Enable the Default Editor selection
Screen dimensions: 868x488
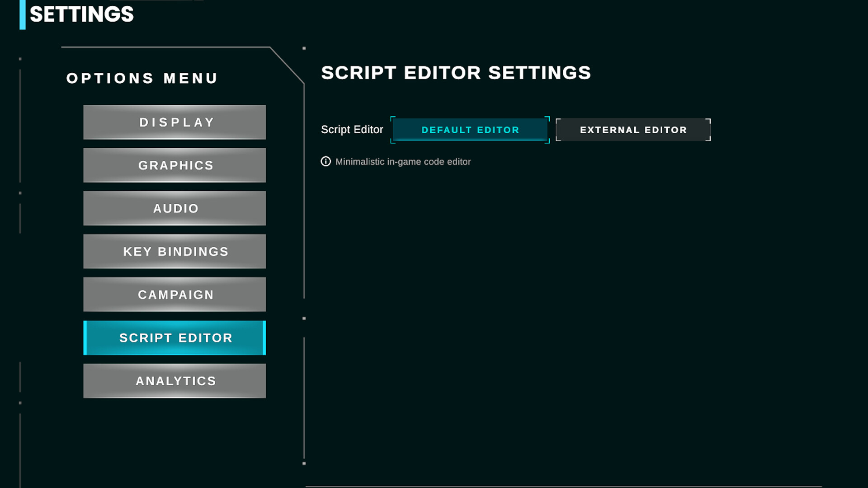(x=470, y=130)
